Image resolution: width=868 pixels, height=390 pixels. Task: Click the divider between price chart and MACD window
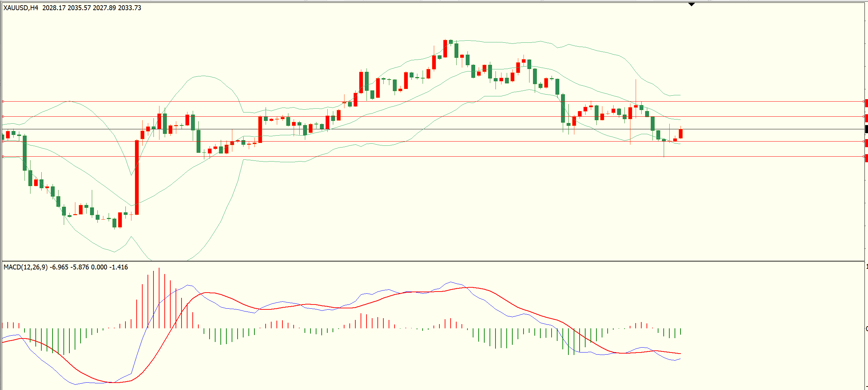pos(433,261)
